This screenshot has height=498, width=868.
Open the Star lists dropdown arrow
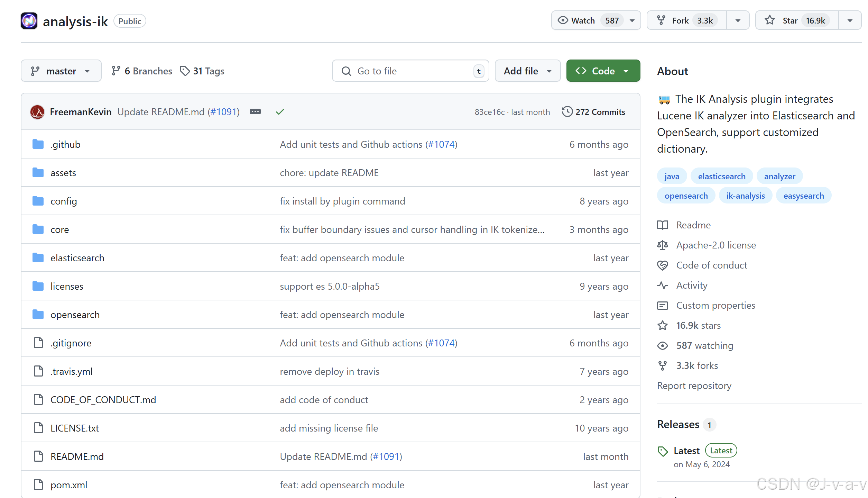850,21
